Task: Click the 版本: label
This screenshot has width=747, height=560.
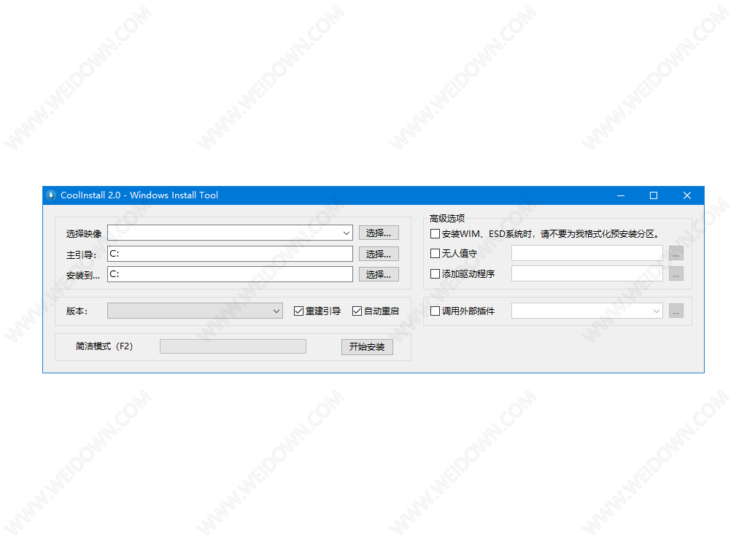Action: pos(77,311)
